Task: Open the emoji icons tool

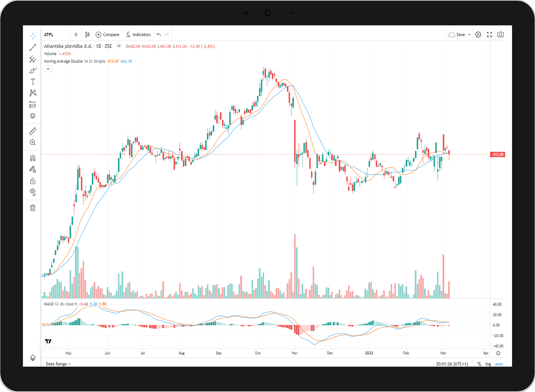Action: tap(33, 116)
